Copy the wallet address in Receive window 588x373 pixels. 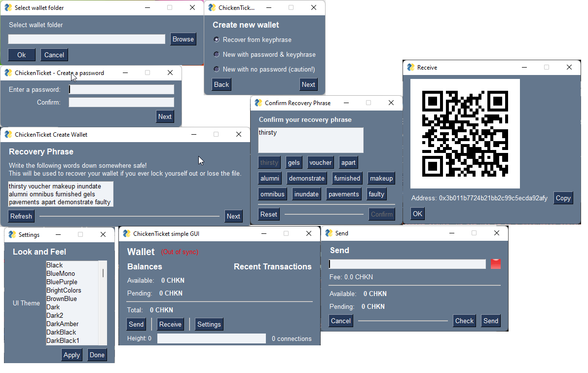point(563,198)
